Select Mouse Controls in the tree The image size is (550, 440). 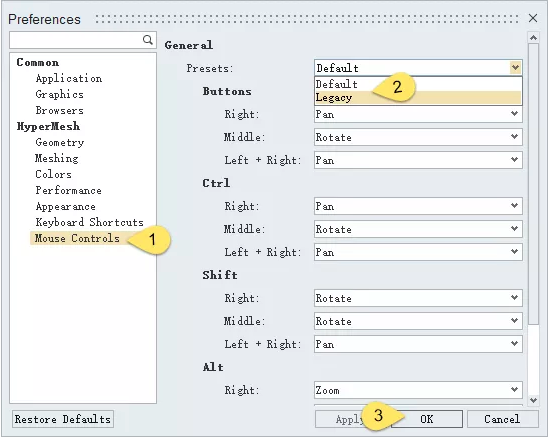[78, 238]
